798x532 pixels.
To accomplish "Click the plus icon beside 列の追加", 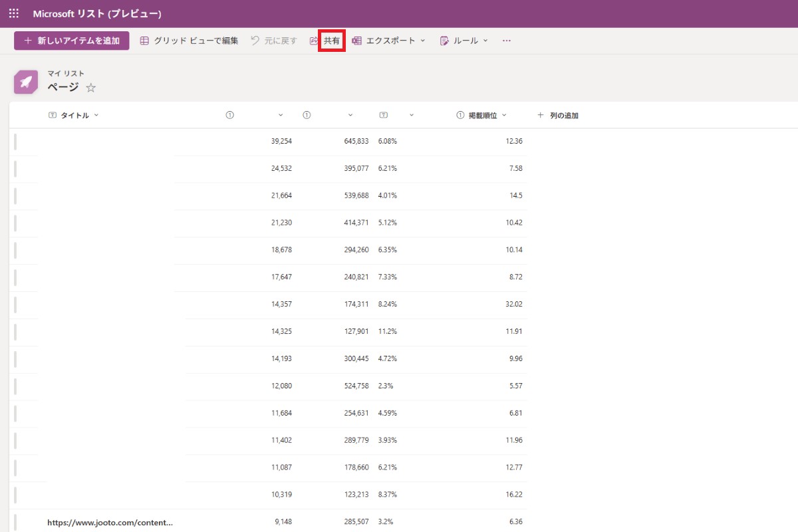I will 541,115.
